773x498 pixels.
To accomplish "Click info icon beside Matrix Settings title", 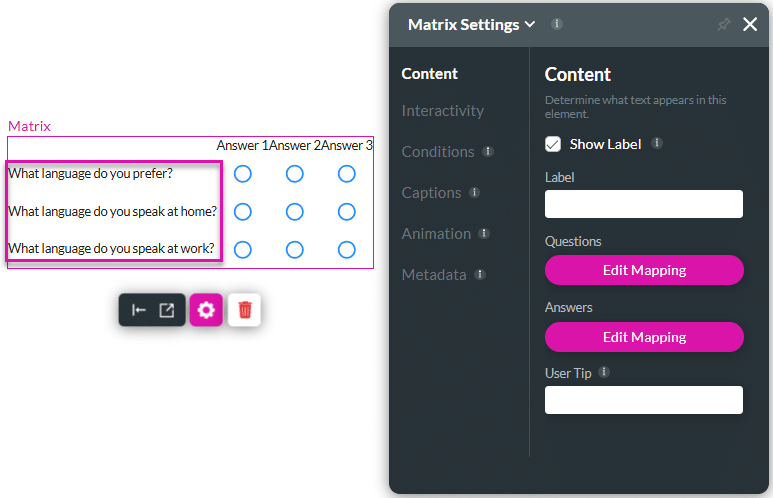I will [557, 24].
